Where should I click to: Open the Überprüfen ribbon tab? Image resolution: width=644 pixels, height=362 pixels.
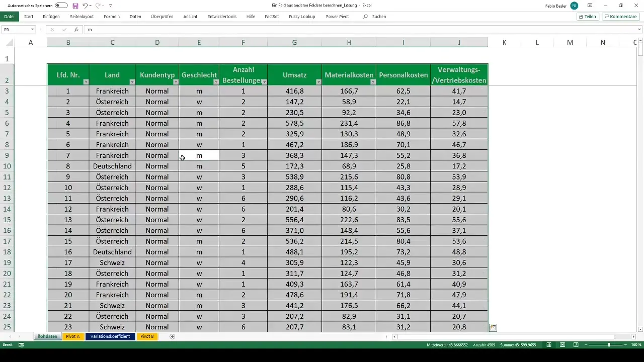(162, 17)
